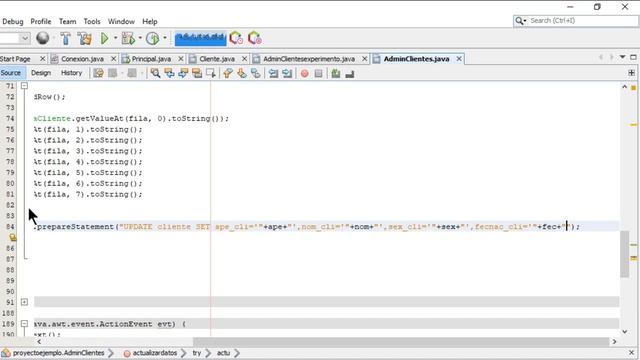Close the breadcrumb bar with X

[x=632, y=353]
